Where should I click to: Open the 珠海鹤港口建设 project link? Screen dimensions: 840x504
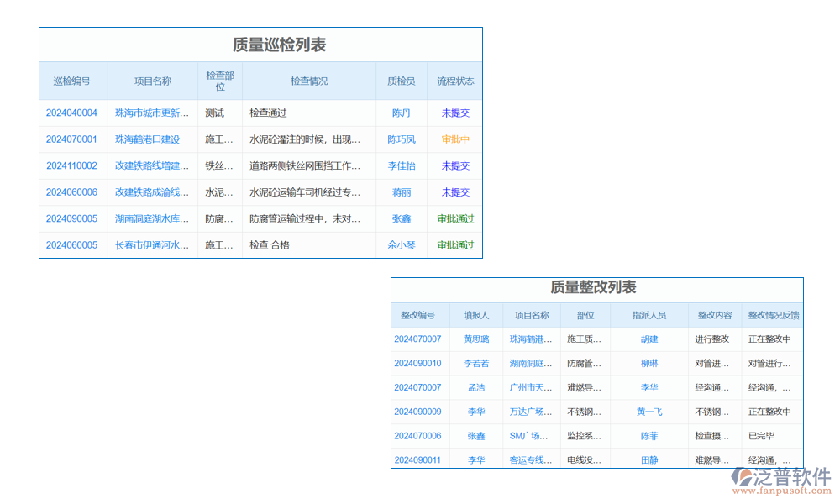[147, 139]
